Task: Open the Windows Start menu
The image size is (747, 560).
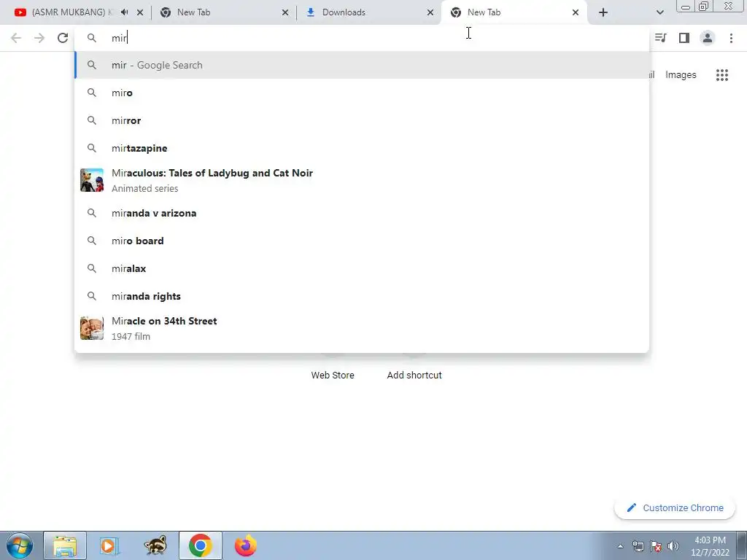Action: click(x=20, y=545)
